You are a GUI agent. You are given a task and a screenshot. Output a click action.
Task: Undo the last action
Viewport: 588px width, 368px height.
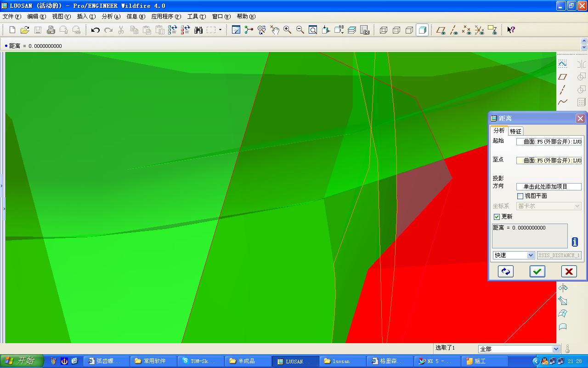pyautogui.click(x=96, y=30)
